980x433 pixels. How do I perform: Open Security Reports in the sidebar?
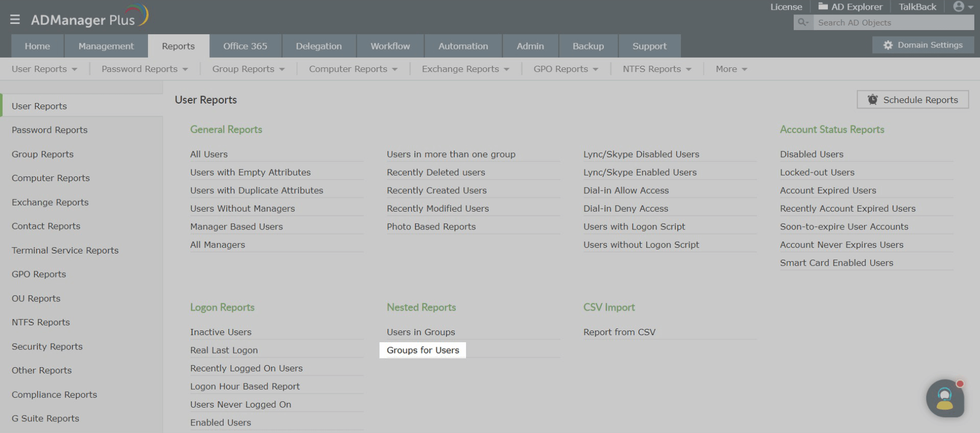coord(47,346)
